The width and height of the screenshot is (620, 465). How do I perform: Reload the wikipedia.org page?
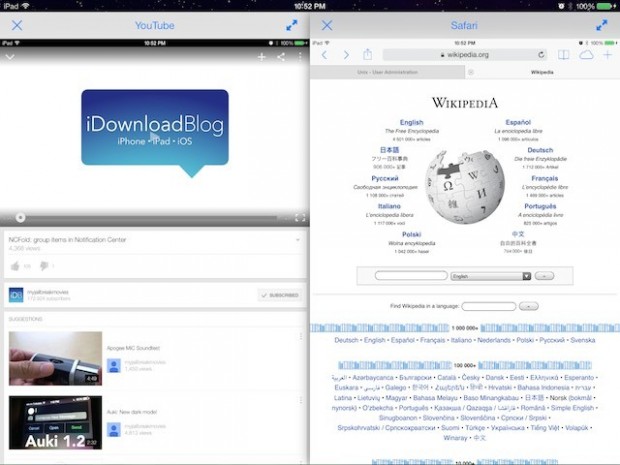(541, 55)
